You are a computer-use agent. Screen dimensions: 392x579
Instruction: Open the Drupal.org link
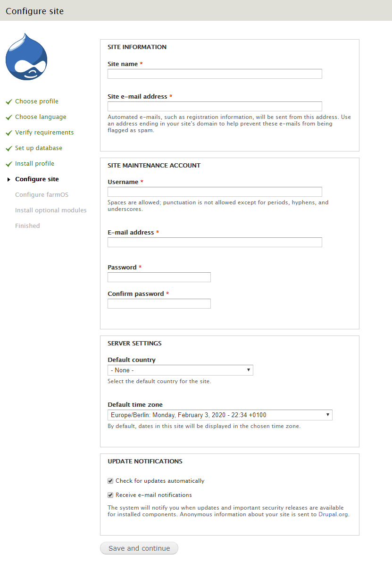pos(333,514)
